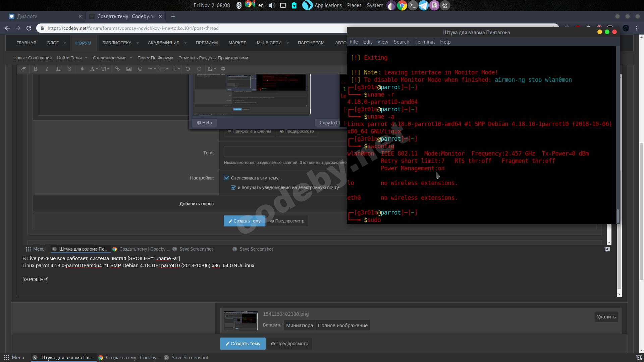Open the save draft dropdown
The height and width of the screenshot is (362, 644).
212,69
